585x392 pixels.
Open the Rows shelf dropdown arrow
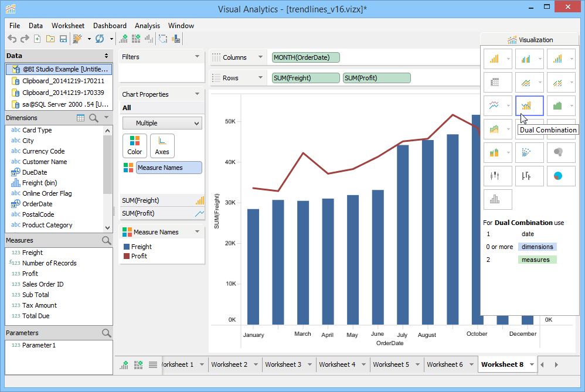coord(260,77)
